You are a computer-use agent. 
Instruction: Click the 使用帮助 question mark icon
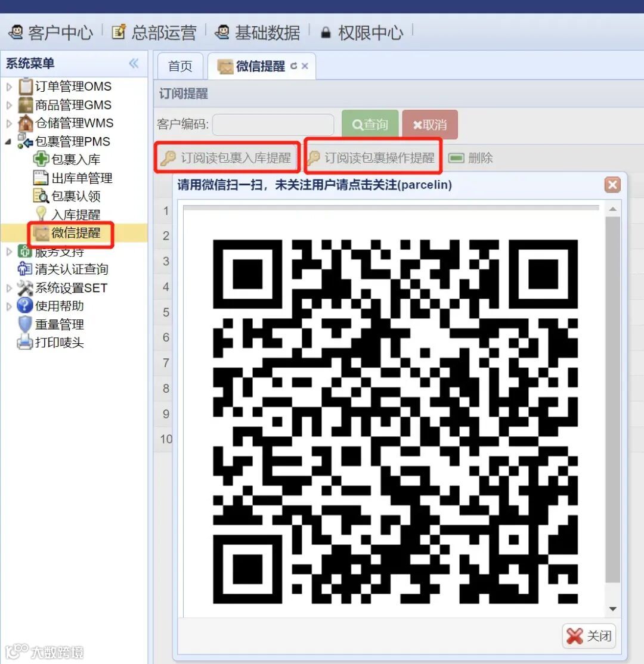coord(25,305)
